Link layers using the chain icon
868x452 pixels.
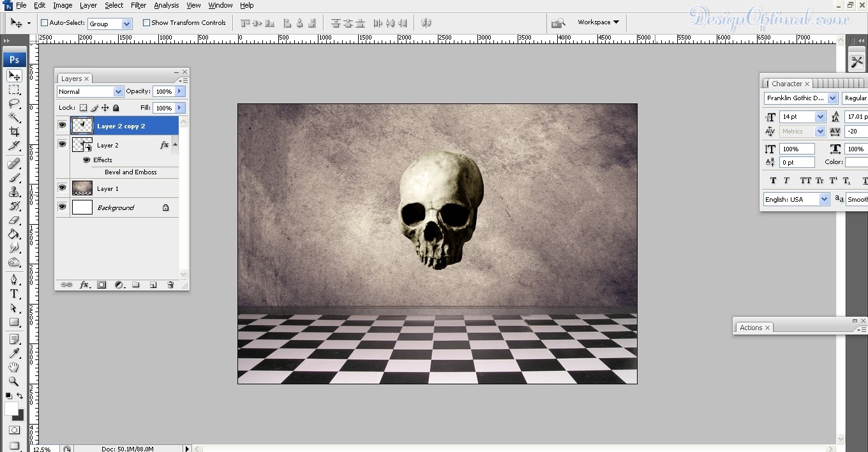point(66,285)
